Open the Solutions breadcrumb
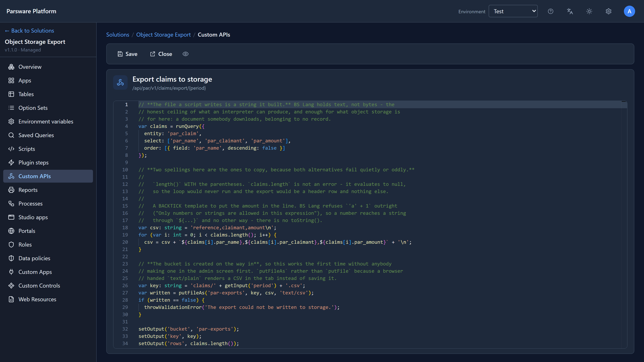The image size is (644, 362). coord(118,35)
